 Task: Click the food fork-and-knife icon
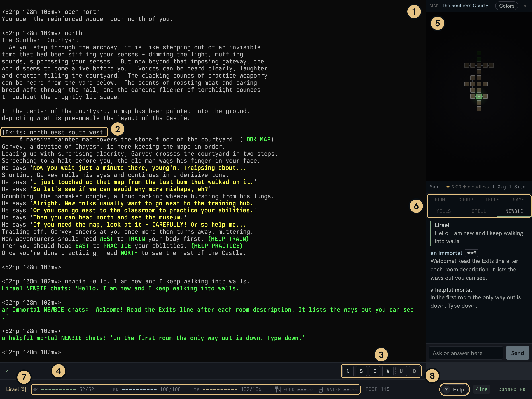278,389
